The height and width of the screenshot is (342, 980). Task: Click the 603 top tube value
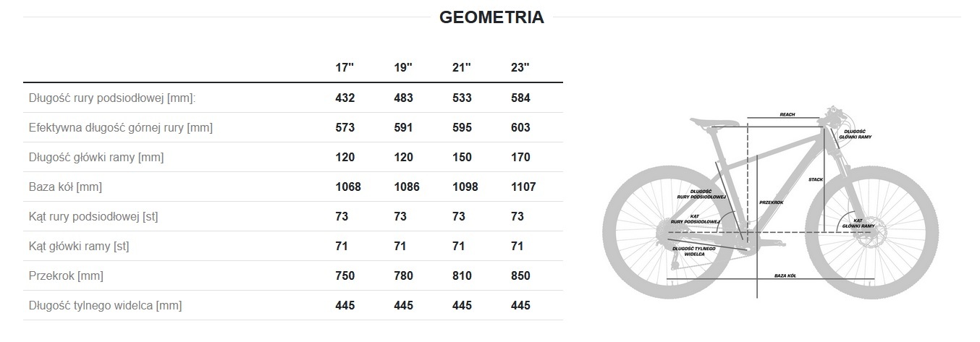(520, 127)
